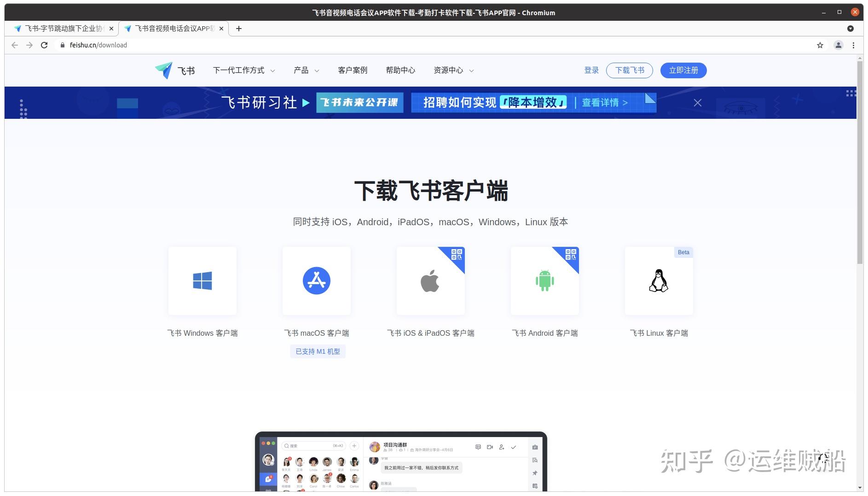Click the 飞书 Windows 客户端 label
This screenshot has height=496, width=868.
(203, 333)
